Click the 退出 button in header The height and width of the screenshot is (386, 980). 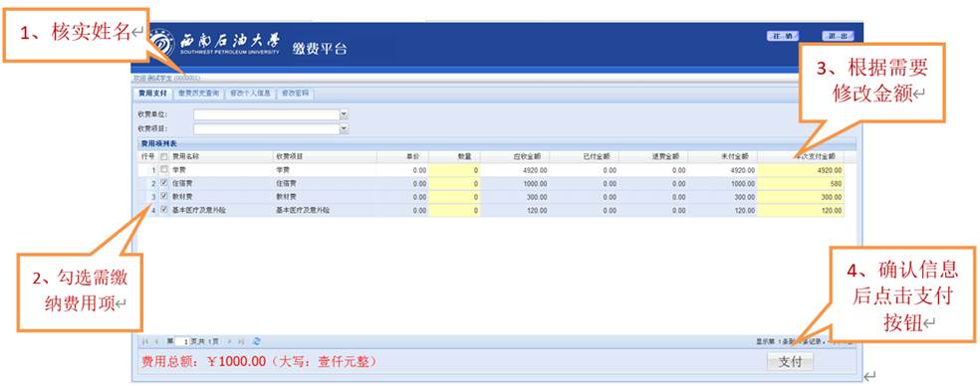838,36
